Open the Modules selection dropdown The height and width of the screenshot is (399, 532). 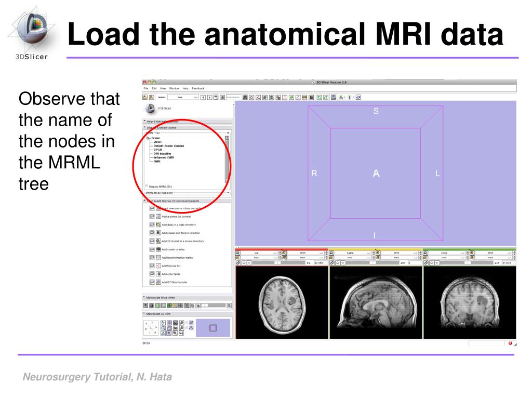(183, 97)
